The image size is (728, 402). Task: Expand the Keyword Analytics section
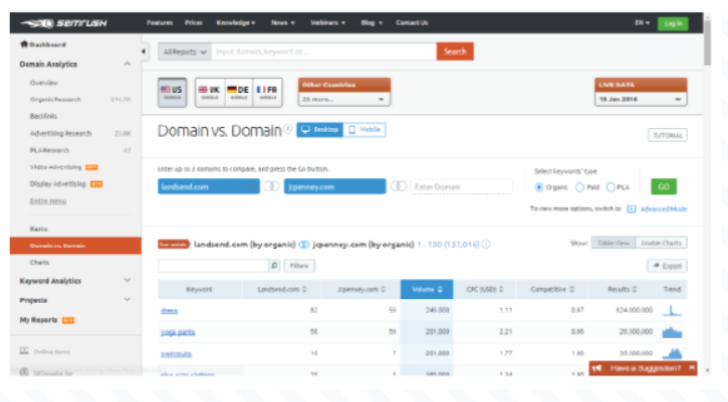click(x=127, y=280)
